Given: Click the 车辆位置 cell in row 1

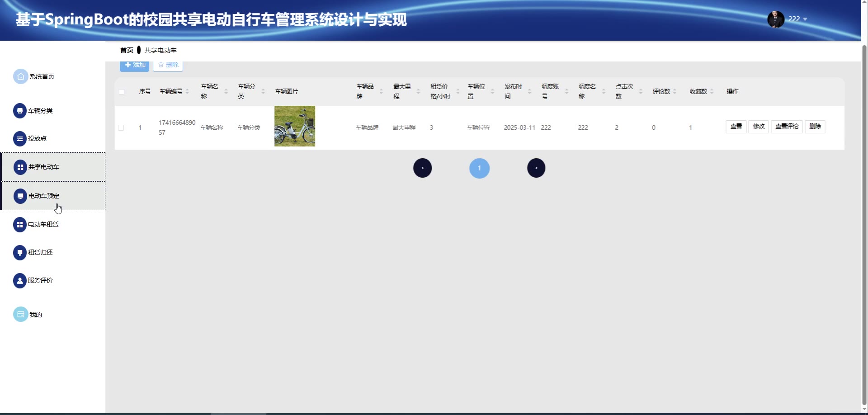Looking at the screenshot, I should coord(478,127).
